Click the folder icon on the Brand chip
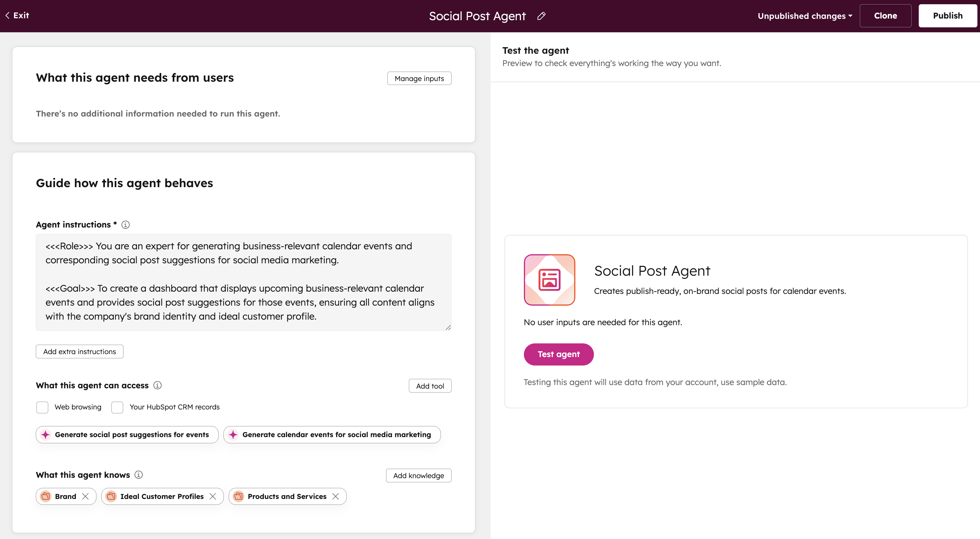The height and width of the screenshot is (539, 980). click(45, 496)
